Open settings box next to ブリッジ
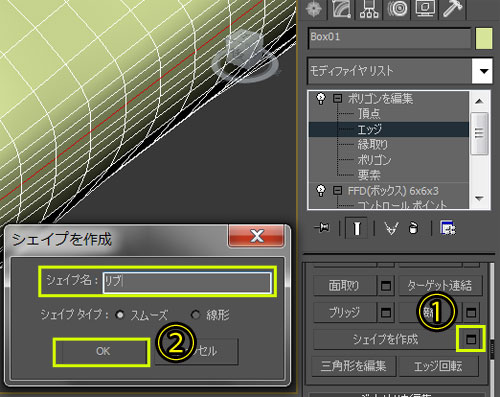Image resolution: width=500 pixels, height=397 pixels. tap(386, 312)
